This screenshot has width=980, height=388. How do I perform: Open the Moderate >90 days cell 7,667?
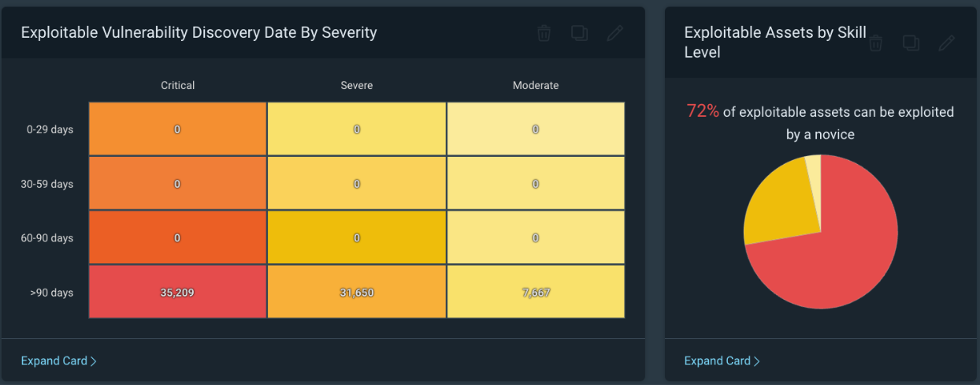click(x=536, y=293)
